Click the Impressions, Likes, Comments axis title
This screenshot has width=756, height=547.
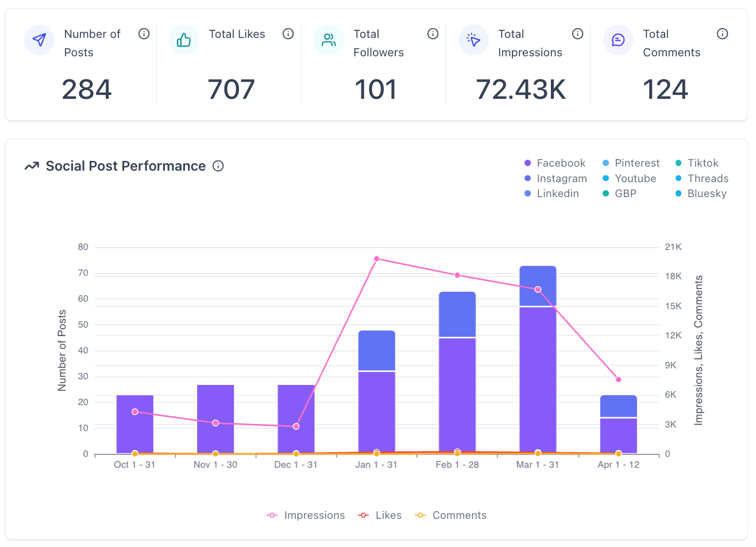click(699, 350)
